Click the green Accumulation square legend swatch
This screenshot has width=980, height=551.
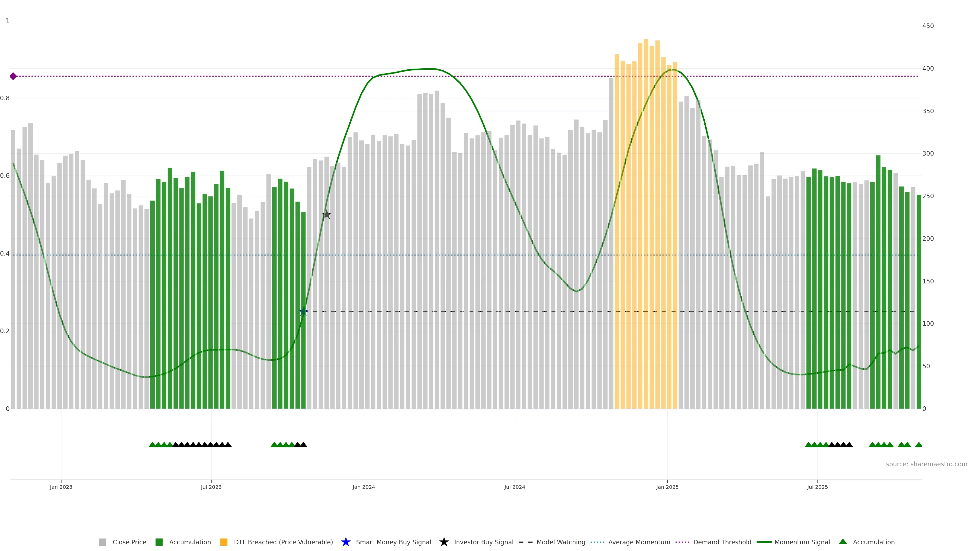point(159,542)
